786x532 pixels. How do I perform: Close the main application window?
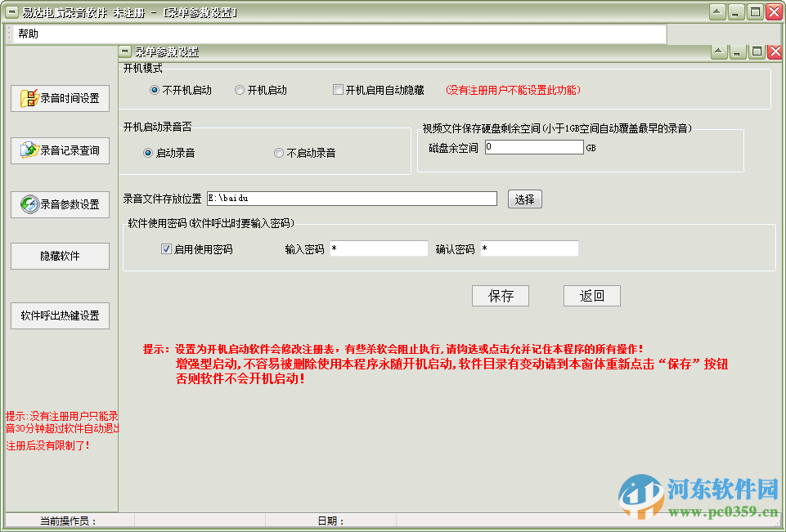point(774,12)
